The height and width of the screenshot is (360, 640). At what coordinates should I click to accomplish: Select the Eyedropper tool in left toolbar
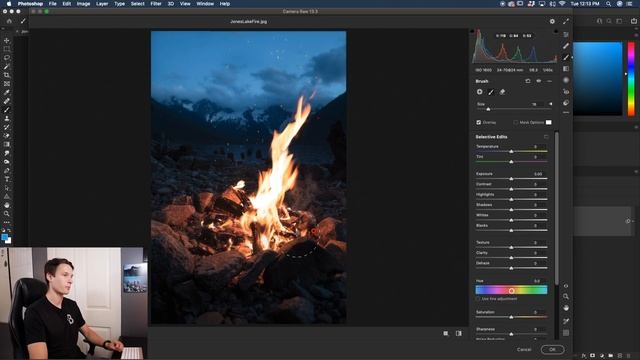pos(7,92)
